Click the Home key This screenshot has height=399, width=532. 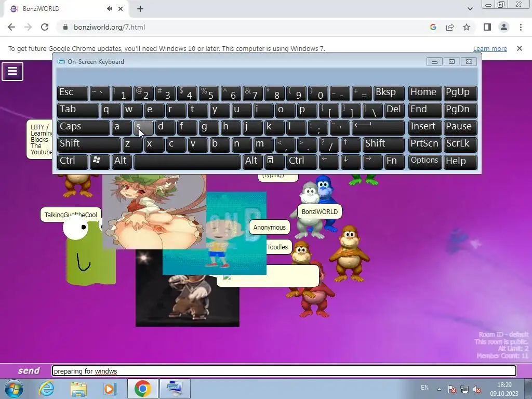point(425,93)
